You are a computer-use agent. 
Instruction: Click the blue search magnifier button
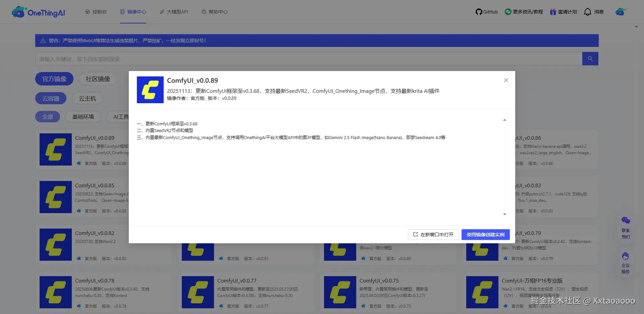[590, 59]
